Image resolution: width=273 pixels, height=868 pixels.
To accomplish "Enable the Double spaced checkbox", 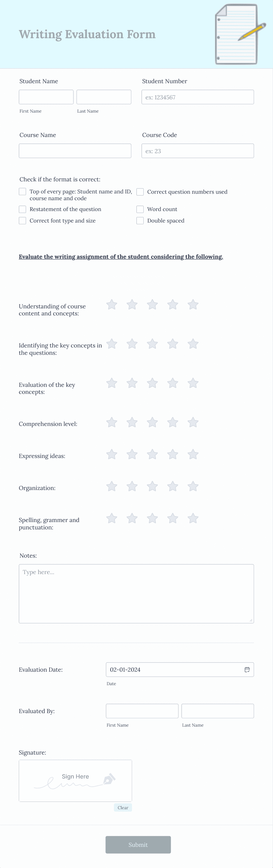I will coord(140,221).
